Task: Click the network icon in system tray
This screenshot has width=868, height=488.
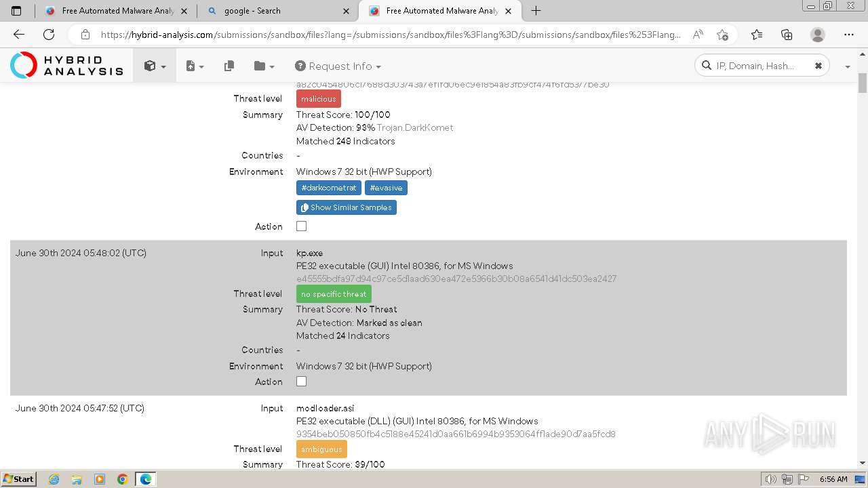Action: (787, 479)
